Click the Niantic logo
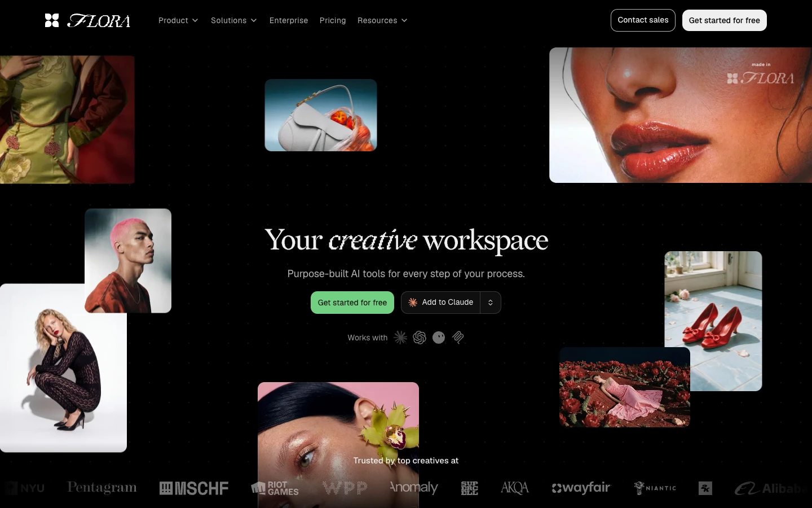Image resolution: width=812 pixels, height=508 pixels. 655,488
